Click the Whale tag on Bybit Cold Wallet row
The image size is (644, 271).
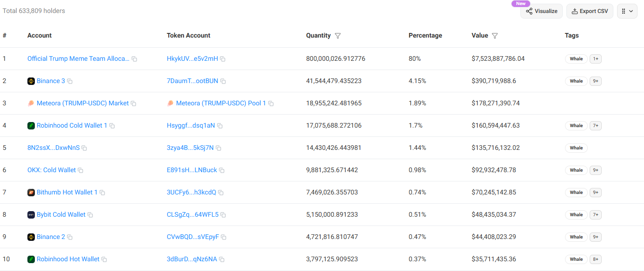(x=576, y=215)
